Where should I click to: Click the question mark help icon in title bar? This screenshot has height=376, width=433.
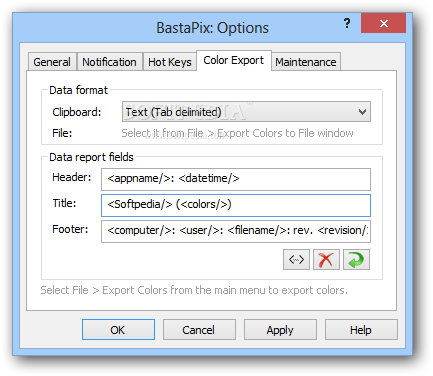pyautogui.click(x=347, y=23)
